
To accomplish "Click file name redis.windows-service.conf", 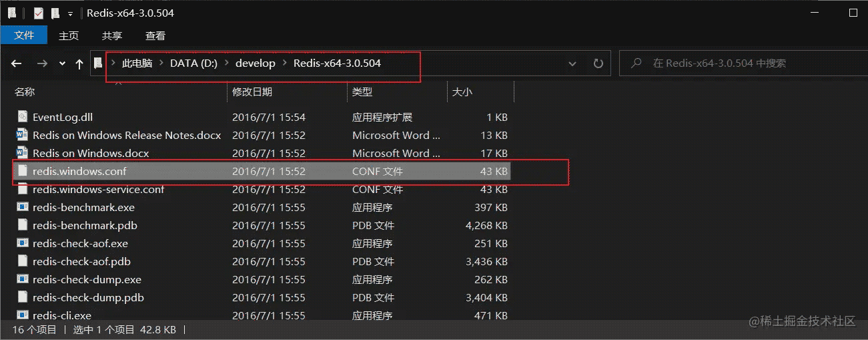I will point(98,189).
